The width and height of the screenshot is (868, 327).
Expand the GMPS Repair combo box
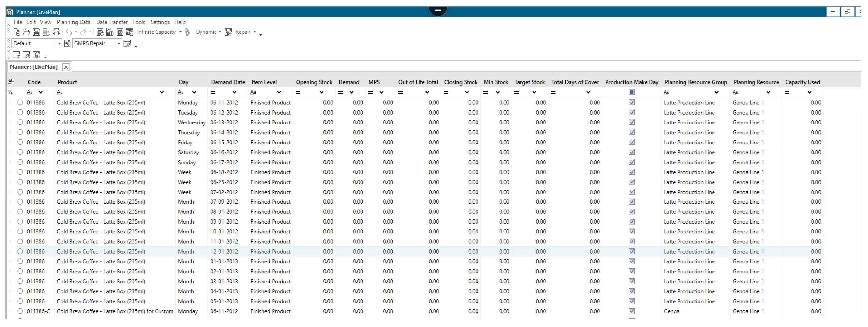click(x=119, y=43)
